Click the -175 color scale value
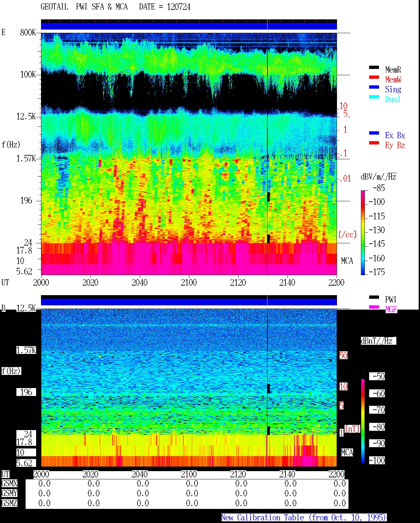 [x=377, y=272]
